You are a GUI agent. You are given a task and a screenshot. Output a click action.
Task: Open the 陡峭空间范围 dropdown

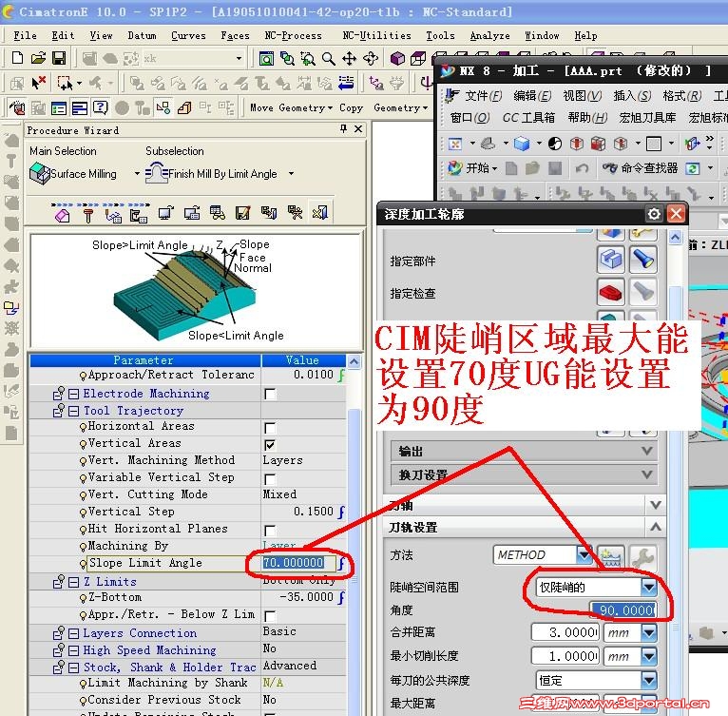(x=648, y=588)
